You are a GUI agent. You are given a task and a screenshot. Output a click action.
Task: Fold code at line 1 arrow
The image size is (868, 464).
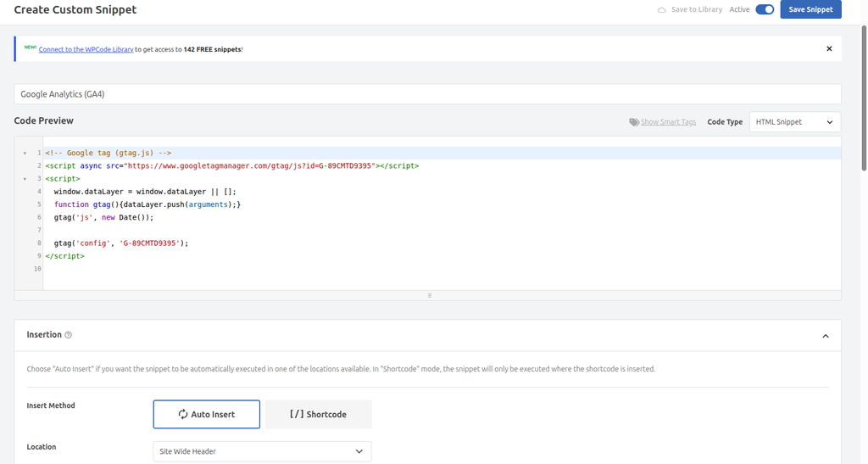point(25,153)
